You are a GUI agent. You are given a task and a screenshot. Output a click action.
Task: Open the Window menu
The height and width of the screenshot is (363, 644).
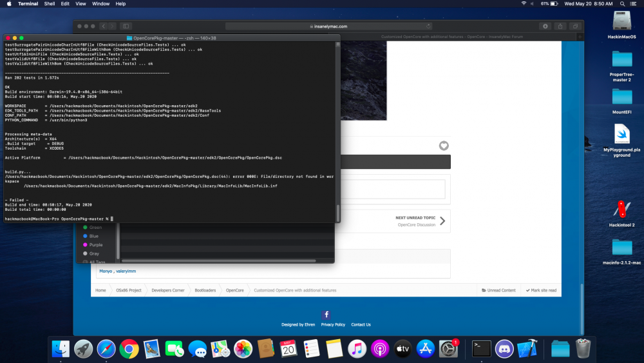coord(100,4)
